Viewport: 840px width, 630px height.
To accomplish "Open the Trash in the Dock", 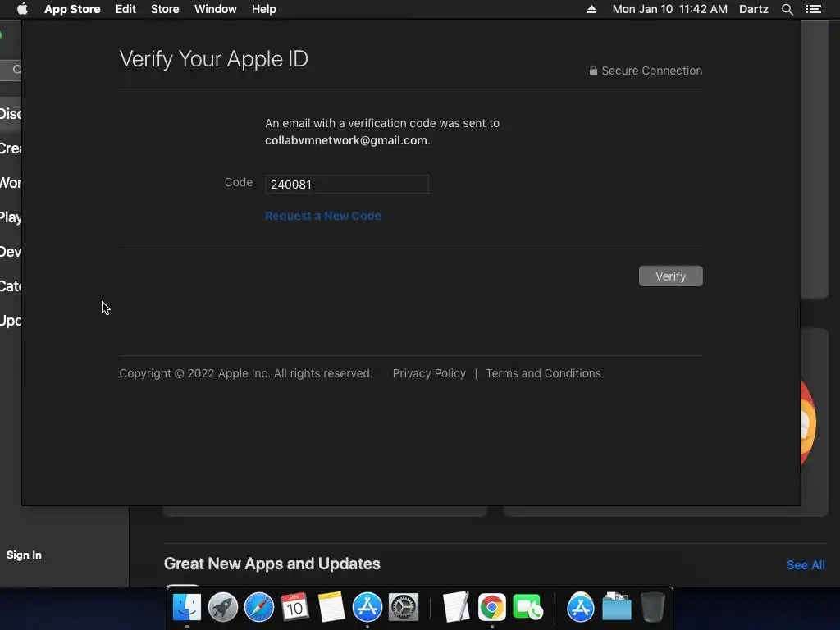I will click(x=652, y=608).
